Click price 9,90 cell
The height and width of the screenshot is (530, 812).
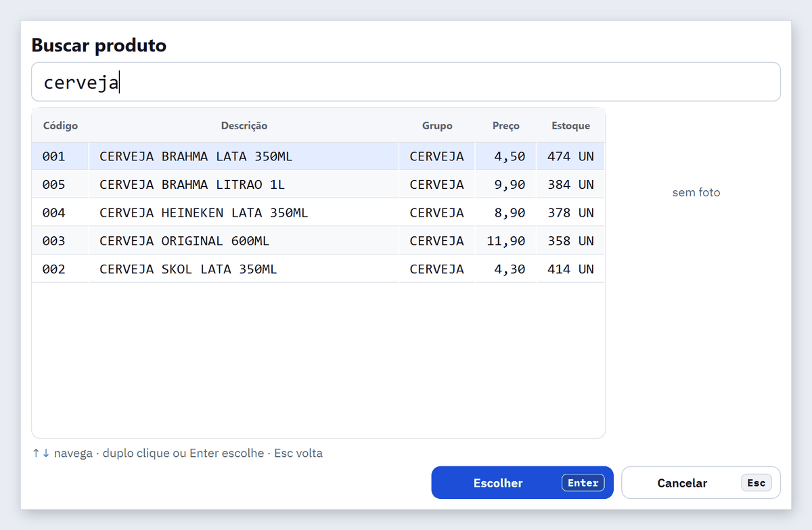tap(506, 185)
